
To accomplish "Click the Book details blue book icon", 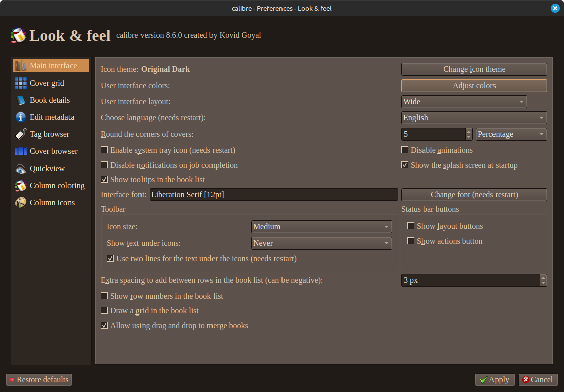I will point(21,100).
